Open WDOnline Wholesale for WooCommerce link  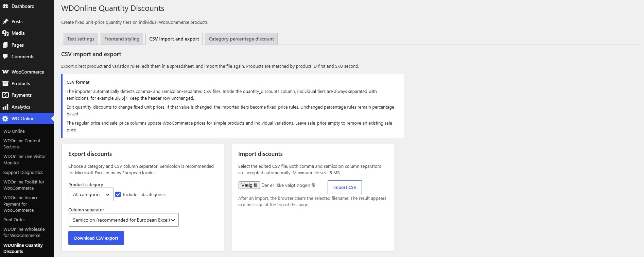coord(24,232)
